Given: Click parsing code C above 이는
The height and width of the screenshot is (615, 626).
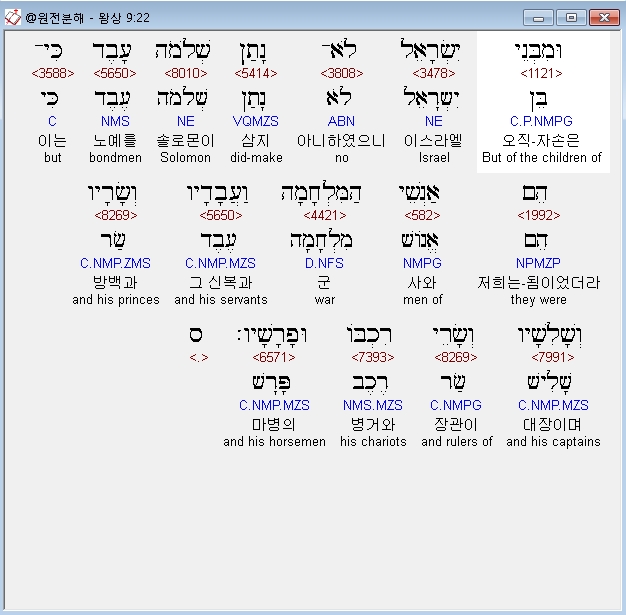Looking at the screenshot, I should point(52,121).
